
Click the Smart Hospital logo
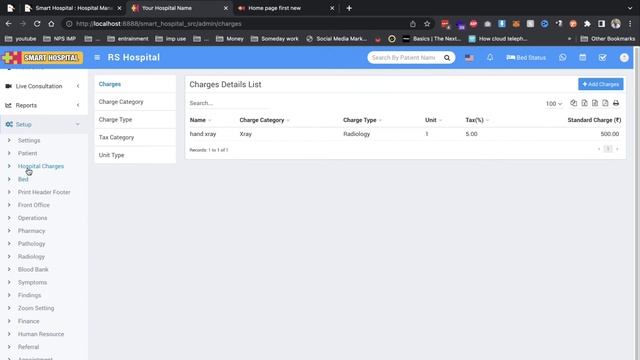[42, 58]
